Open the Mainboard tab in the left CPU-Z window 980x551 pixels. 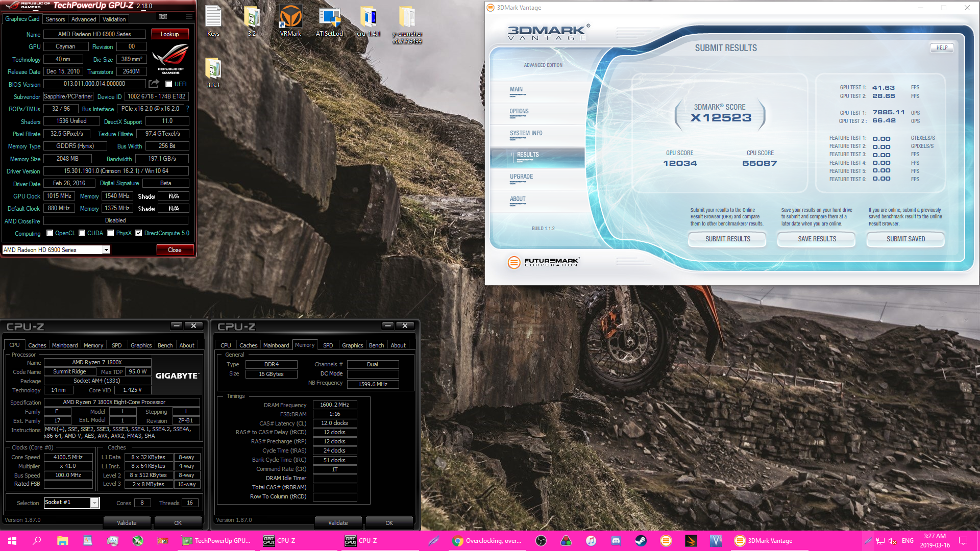pos(65,345)
